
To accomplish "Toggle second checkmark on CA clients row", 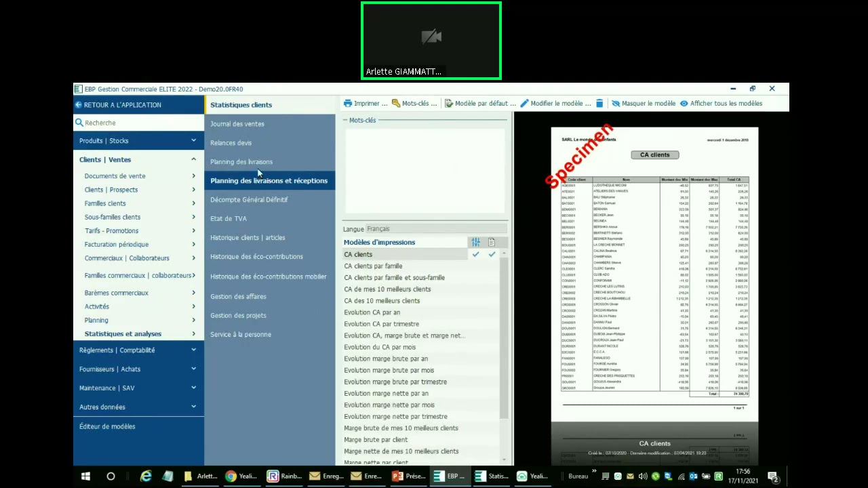I will (x=492, y=255).
